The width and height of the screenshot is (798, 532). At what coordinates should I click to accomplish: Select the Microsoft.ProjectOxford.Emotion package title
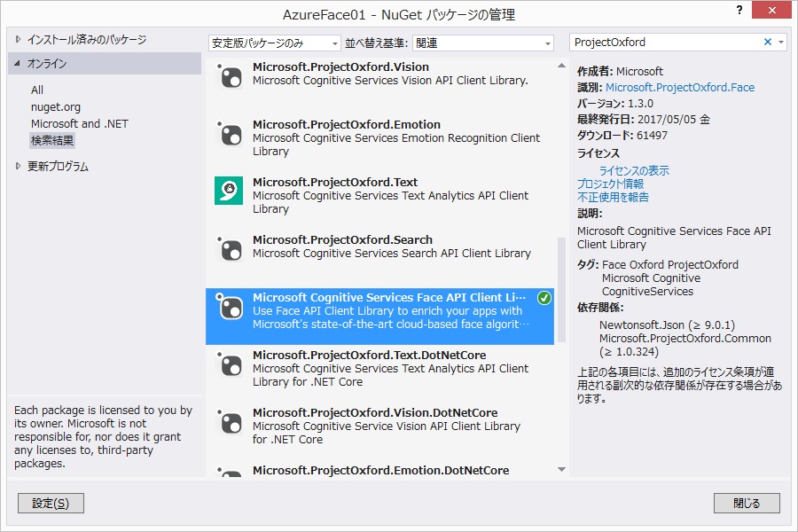click(347, 124)
